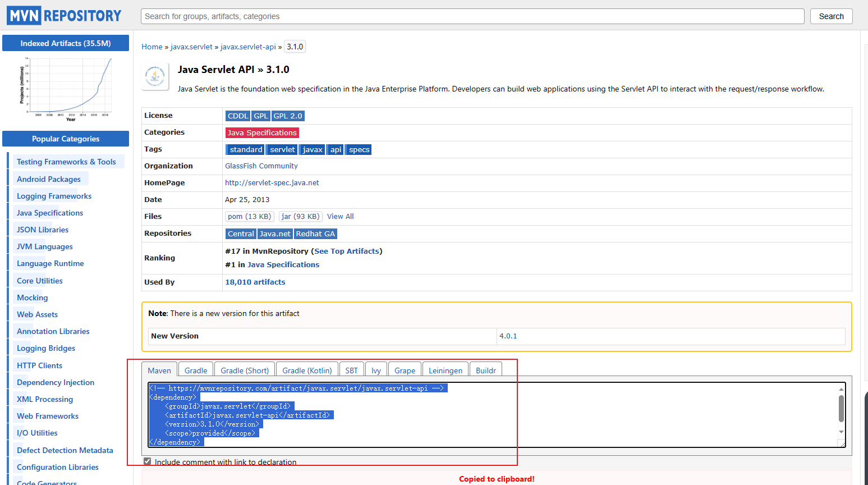Image resolution: width=868 pixels, height=485 pixels.
Task: Click the standard tag
Action: tap(246, 149)
